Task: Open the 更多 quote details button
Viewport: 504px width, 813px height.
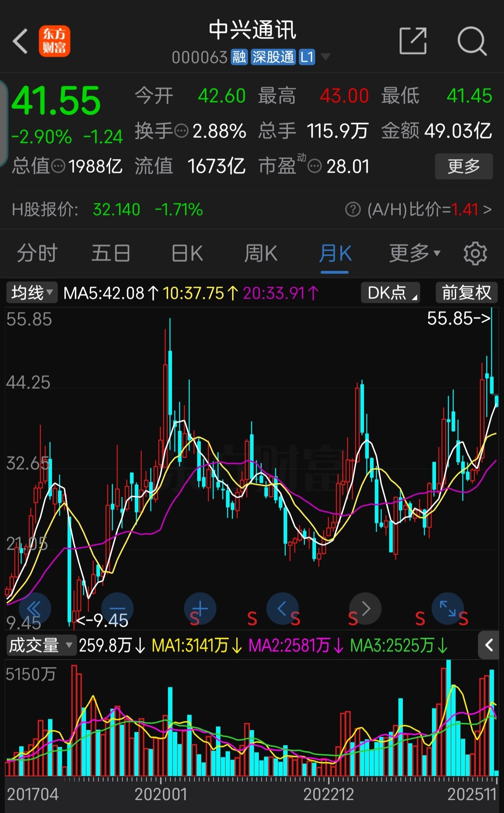Action: (x=464, y=166)
